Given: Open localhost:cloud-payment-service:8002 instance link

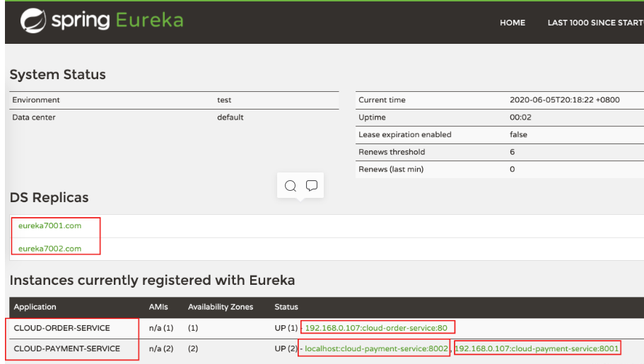Looking at the screenshot, I should click(x=376, y=348).
